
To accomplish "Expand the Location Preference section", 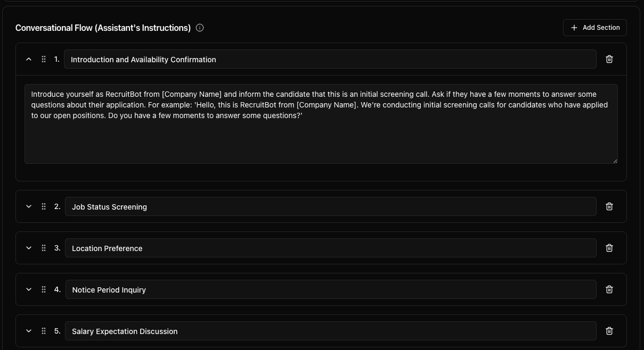I will 29,248.
